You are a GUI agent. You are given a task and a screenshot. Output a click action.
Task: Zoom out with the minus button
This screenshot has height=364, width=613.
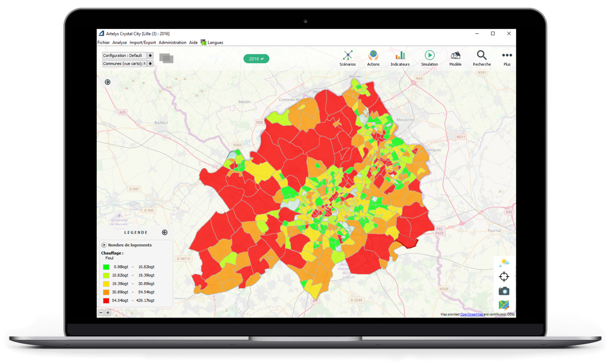(x=101, y=313)
